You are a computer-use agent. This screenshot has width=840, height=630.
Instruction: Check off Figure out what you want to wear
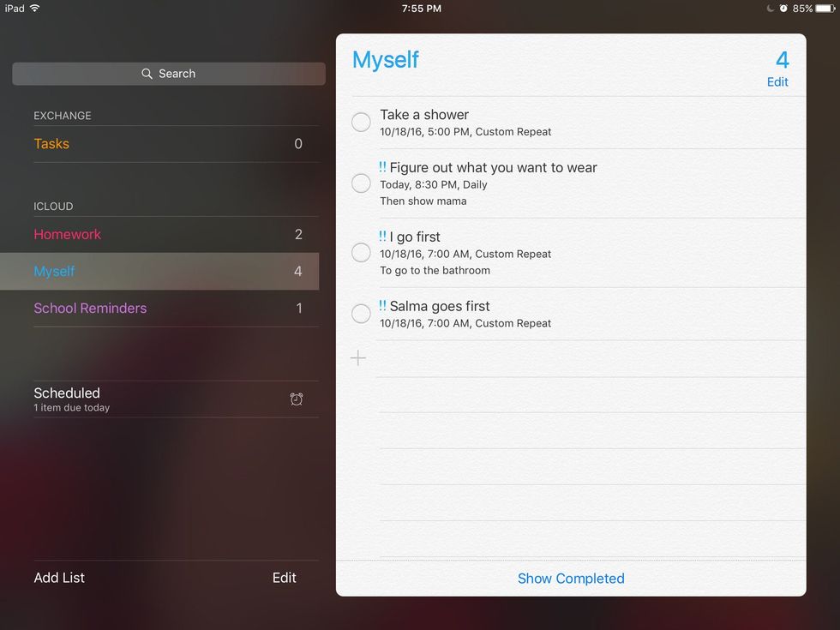coord(362,183)
